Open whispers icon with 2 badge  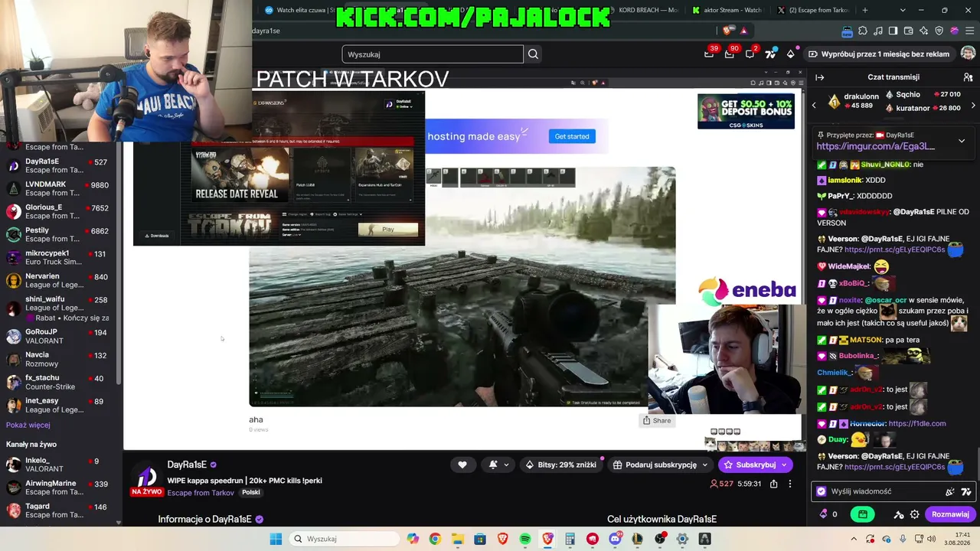click(x=750, y=54)
